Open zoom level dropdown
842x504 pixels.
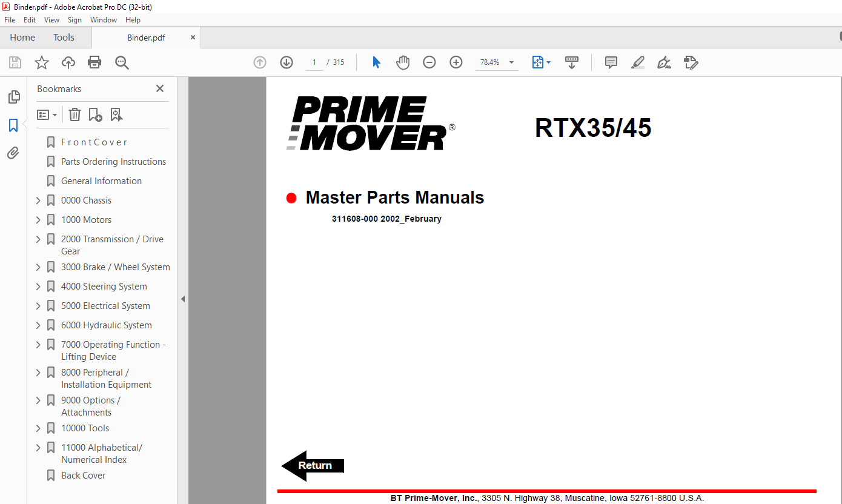512,62
